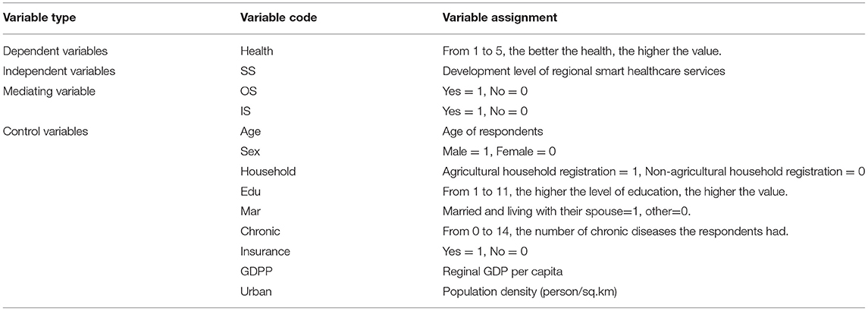868x311 pixels.
Task: Select the Independent variables row label
Action: tap(59, 72)
